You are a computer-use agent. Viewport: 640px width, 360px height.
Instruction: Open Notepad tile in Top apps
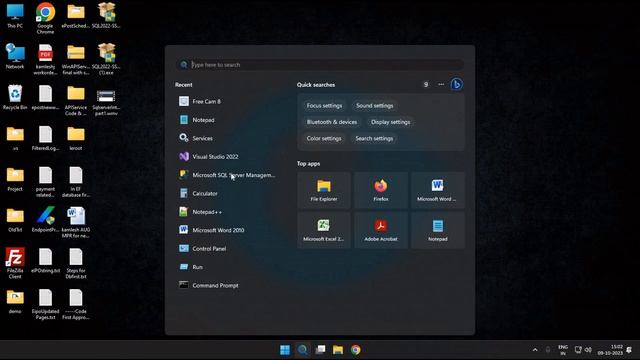pos(438,230)
